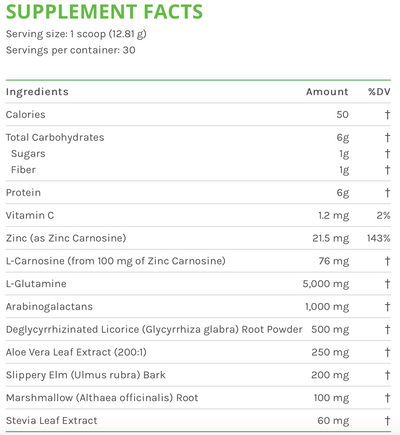
Task: Select the Serving size text line
Action: click(x=76, y=34)
